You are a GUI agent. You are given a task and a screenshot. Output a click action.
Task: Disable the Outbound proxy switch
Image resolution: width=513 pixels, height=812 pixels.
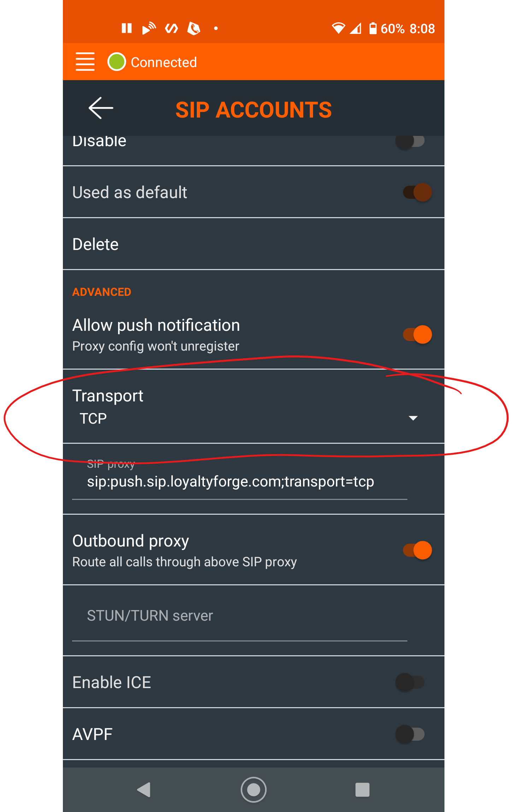tap(417, 550)
